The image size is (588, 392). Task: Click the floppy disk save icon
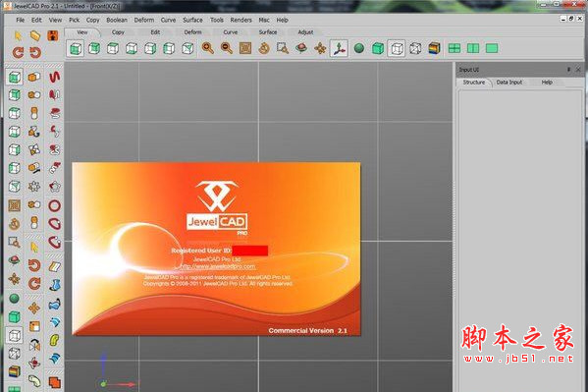(x=53, y=35)
